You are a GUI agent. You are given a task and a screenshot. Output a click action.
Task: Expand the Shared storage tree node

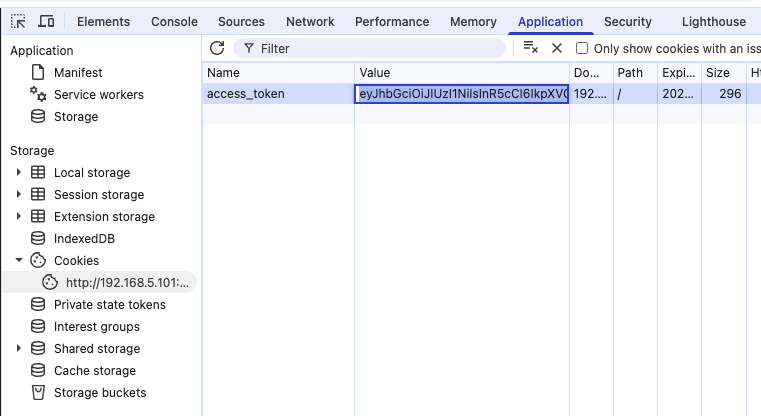point(18,349)
